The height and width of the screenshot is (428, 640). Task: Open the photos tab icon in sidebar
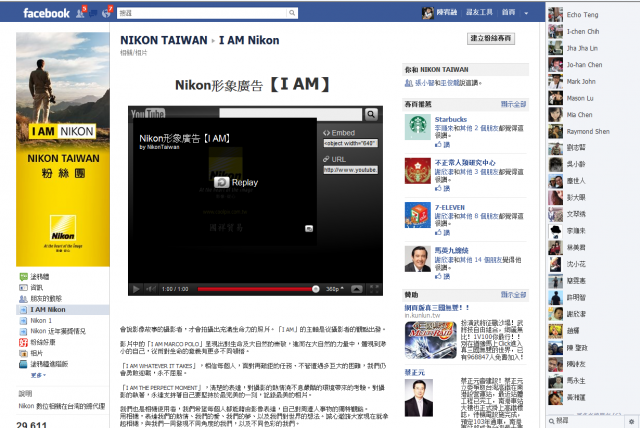[x=23, y=353]
